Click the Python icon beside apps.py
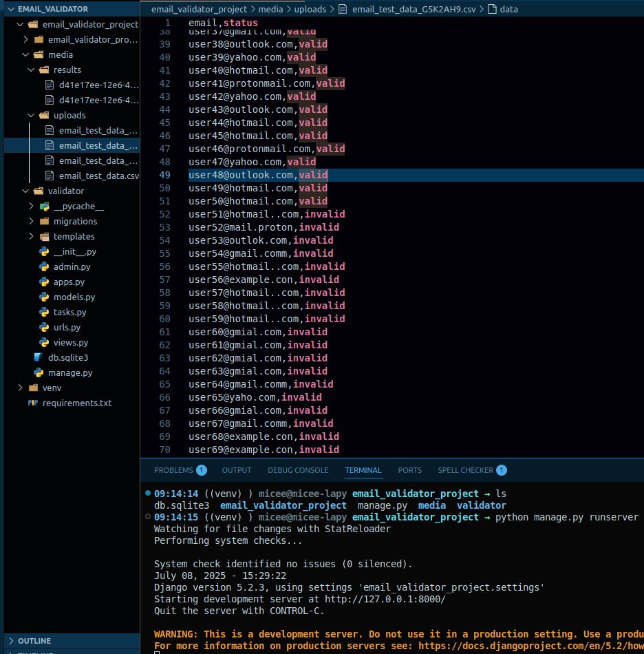 click(x=44, y=282)
